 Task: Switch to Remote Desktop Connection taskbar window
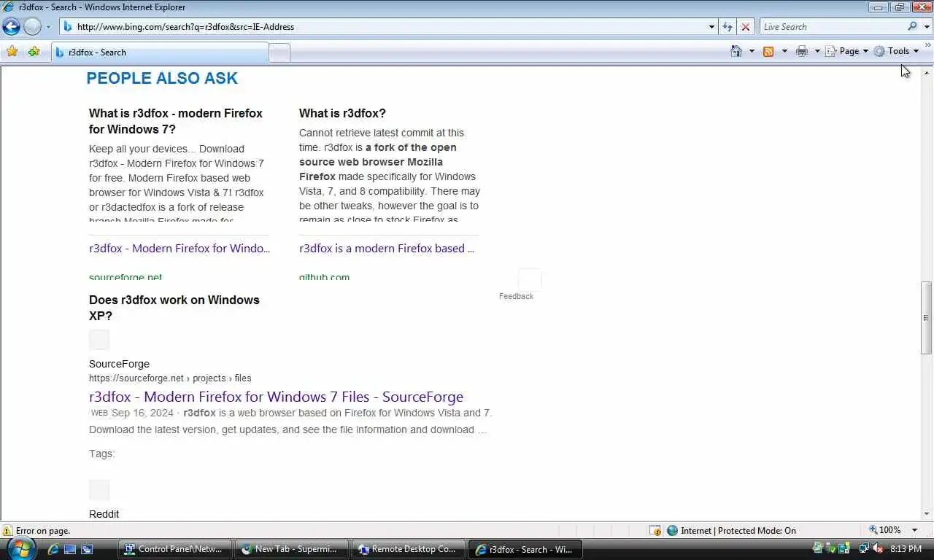(409, 549)
